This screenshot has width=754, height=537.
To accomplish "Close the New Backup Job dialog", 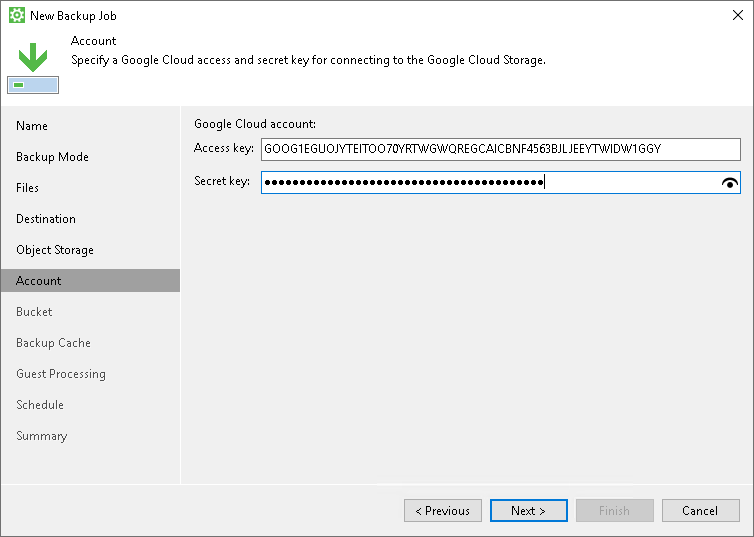I will tap(738, 15).
